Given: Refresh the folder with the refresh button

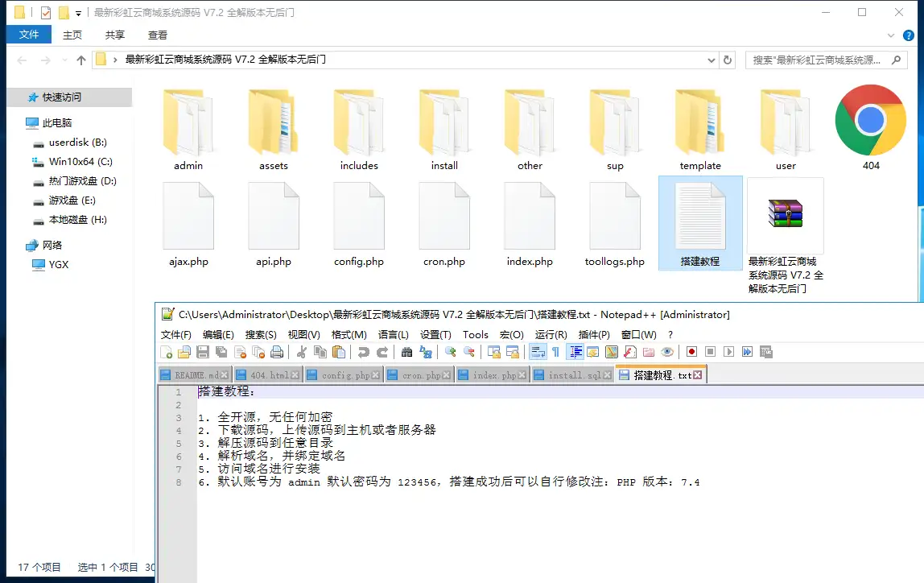Looking at the screenshot, I should pyautogui.click(x=728, y=60).
